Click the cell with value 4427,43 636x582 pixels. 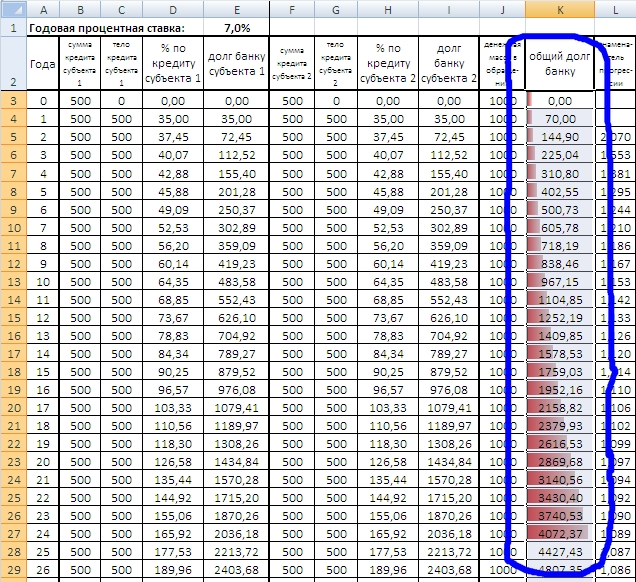click(559, 551)
